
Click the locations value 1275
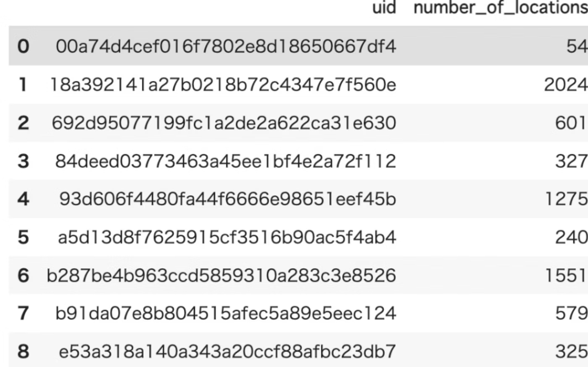pyautogui.click(x=566, y=199)
